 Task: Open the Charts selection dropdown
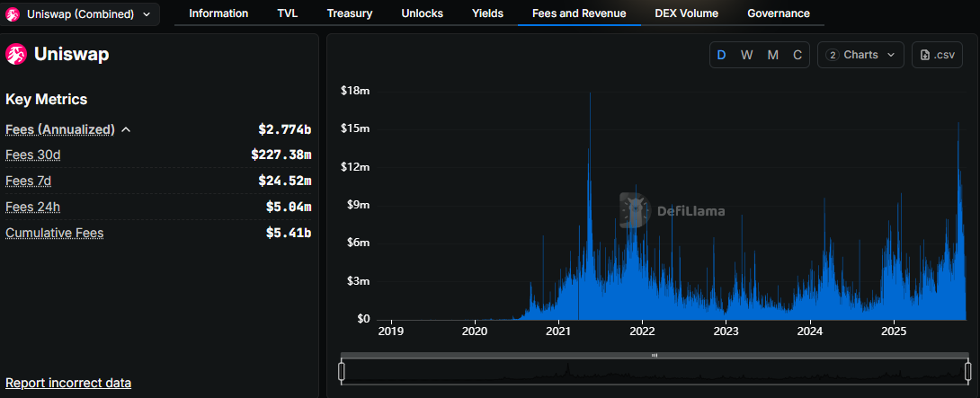860,55
